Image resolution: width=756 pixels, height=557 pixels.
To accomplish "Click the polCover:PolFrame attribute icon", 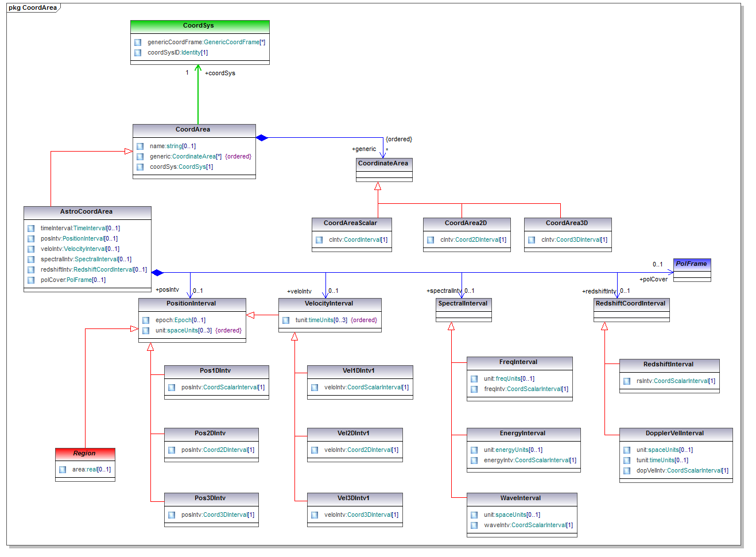I will [31, 280].
